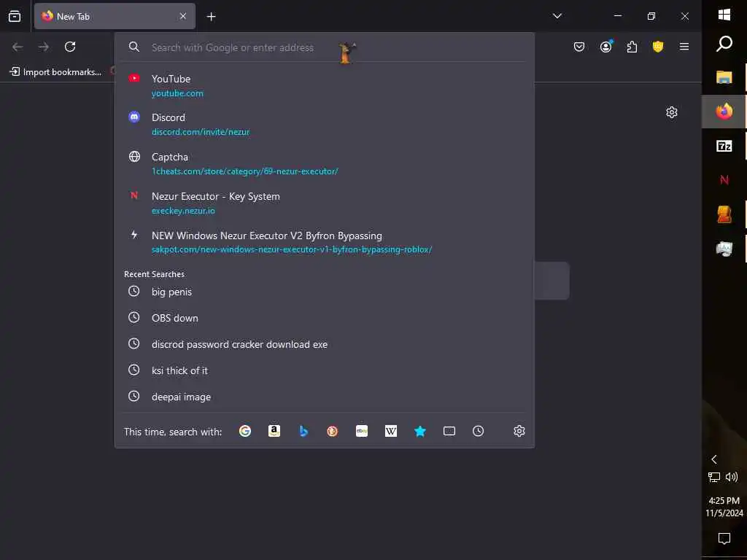Choose recent search ksi thick of it
747x560 pixels.
click(x=324, y=370)
